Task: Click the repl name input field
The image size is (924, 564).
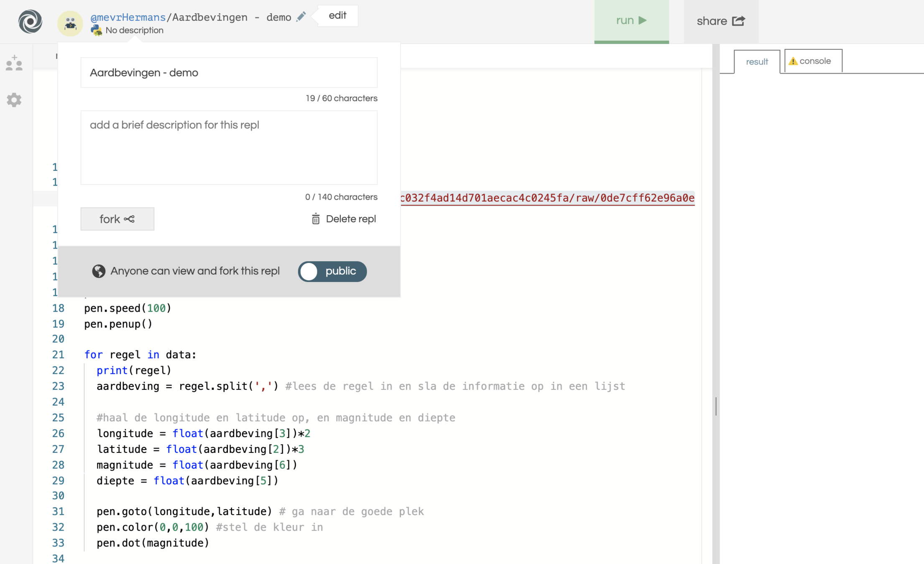Action: [x=229, y=73]
